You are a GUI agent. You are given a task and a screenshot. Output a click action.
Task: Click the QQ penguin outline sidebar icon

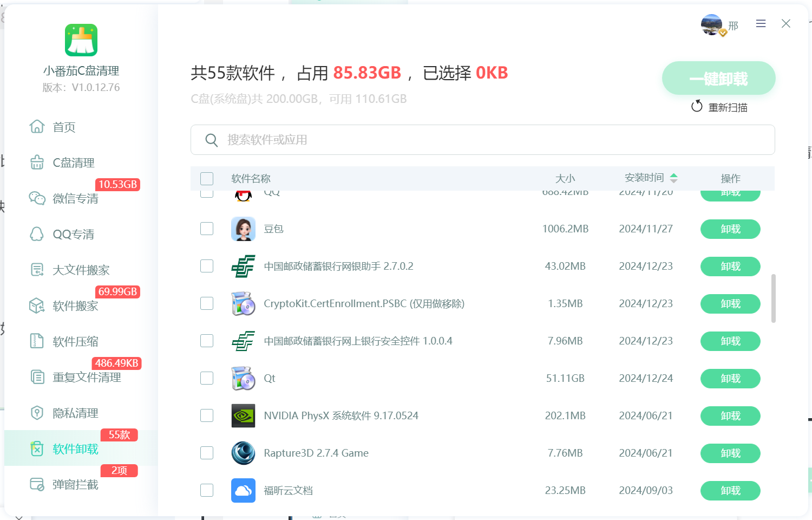point(37,234)
